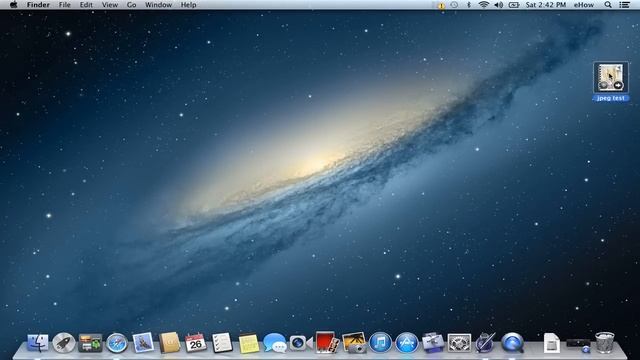Open the File menu

click(x=64, y=5)
